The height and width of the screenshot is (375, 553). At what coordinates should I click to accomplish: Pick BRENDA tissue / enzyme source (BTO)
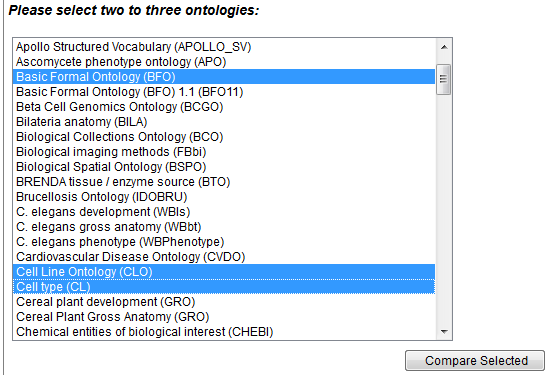[x=224, y=182]
